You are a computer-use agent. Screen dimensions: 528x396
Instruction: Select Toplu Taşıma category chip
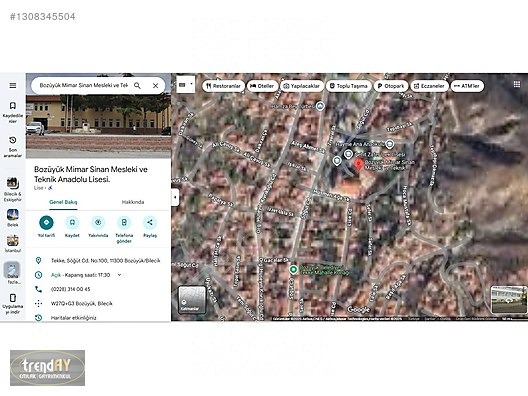(349, 86)
